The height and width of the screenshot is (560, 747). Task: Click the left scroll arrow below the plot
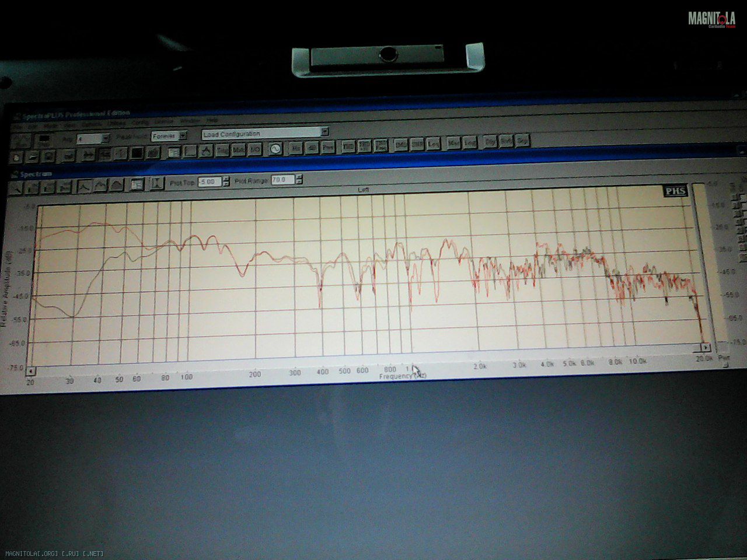30,371
